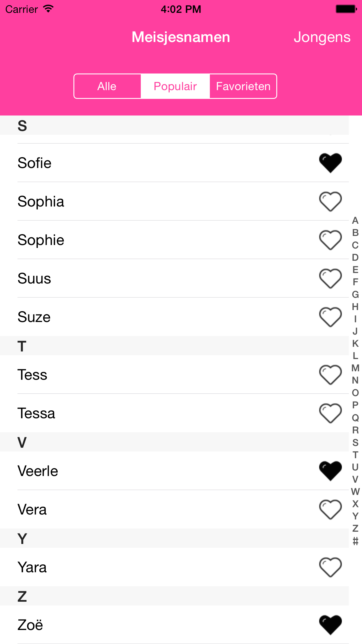Tap the # symbol in the index
This screenshot has width=362, height=644.
click(355, 541)
